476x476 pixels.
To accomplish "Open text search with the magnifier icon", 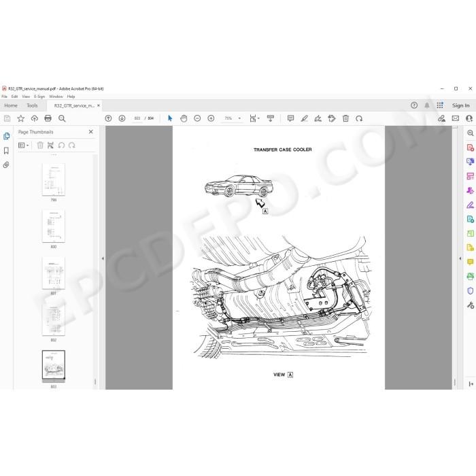I will click(62, 118).
